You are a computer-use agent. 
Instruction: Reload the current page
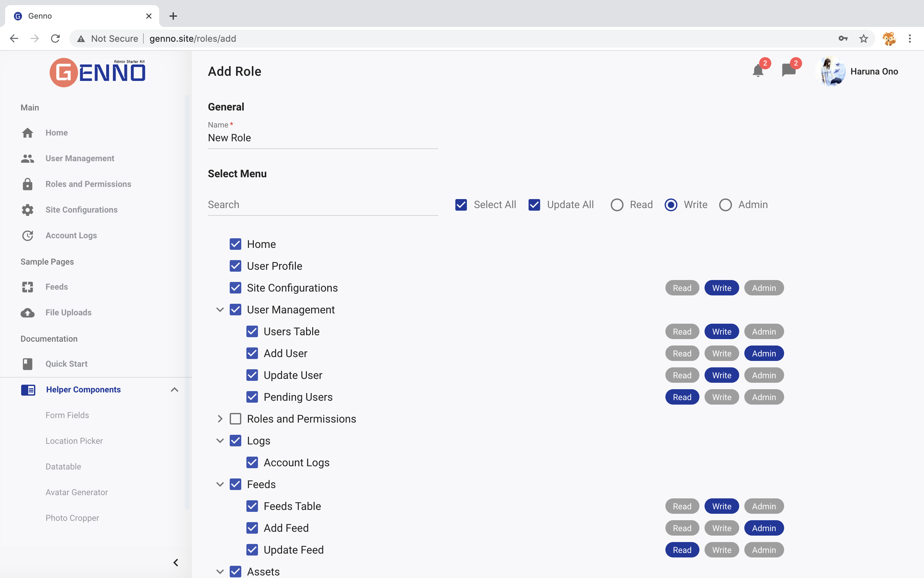pyautogui.click(x=56, y=39)
